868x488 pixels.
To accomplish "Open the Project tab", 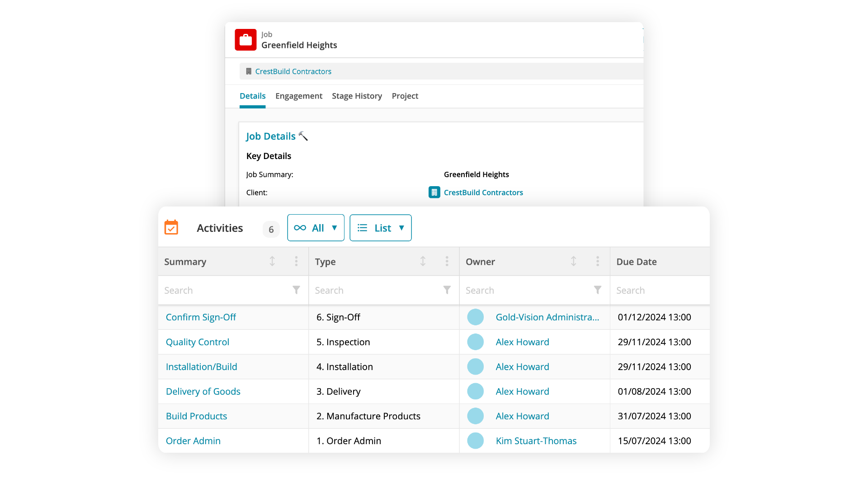I will pos(405,96).
